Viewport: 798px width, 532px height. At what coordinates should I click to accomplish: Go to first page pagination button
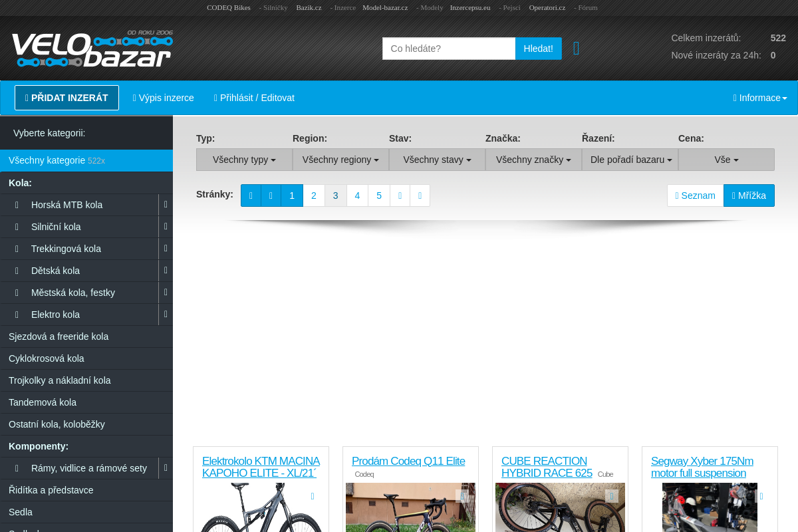(x=251, y=196)
